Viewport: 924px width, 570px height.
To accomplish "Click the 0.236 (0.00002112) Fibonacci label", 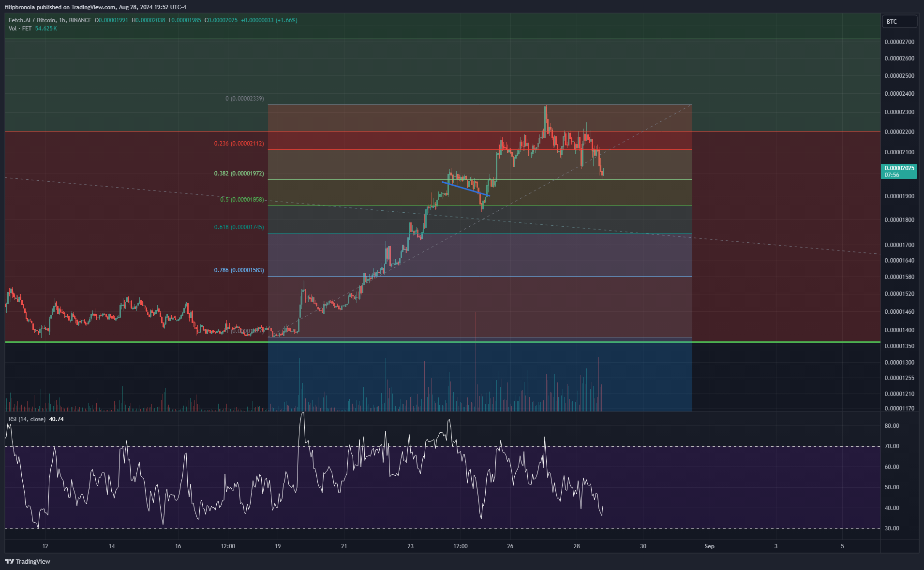I will coord(239,144).
